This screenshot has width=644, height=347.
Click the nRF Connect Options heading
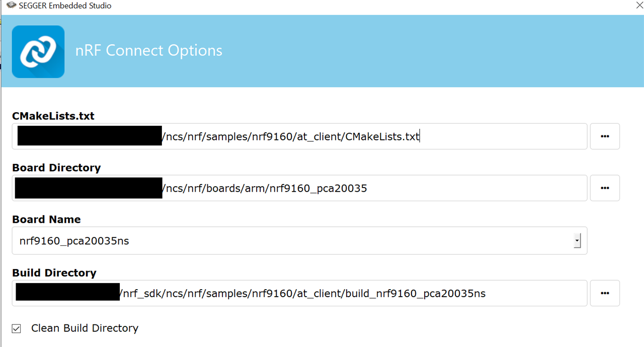[x=149, y=51]
